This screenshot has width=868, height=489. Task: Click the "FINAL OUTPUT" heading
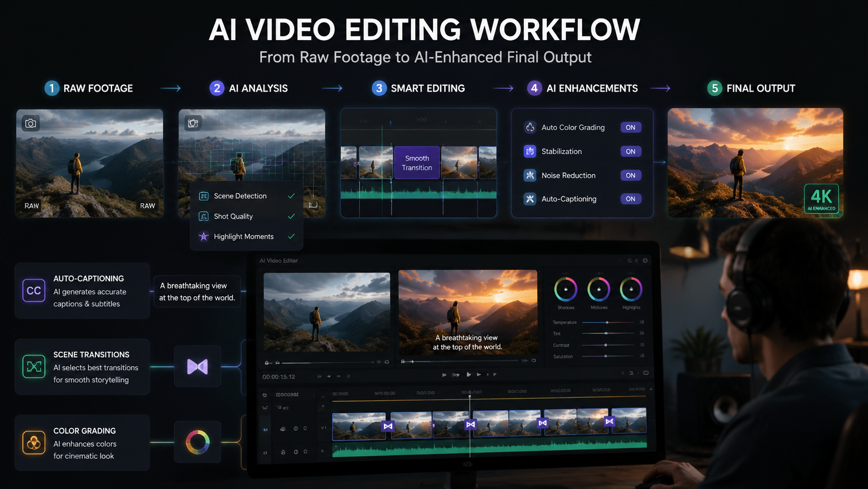tap(761, 88)
